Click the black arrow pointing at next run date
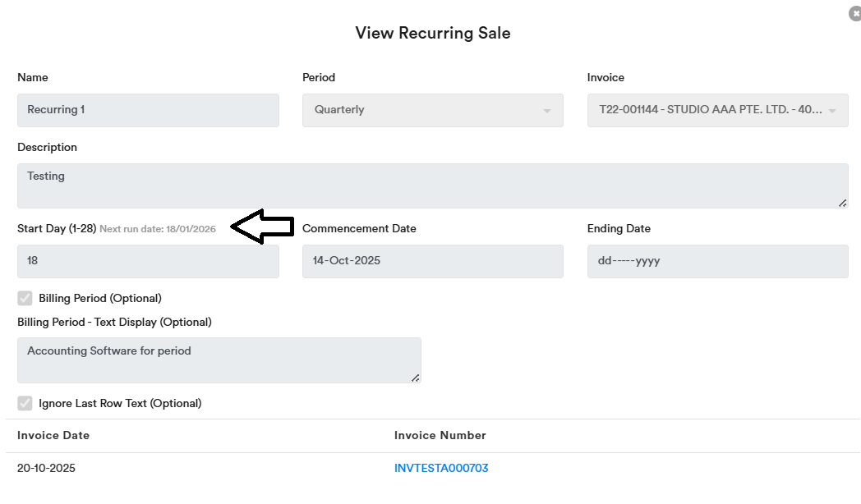Viewport: 861px width, 504px height. [262, 227]
